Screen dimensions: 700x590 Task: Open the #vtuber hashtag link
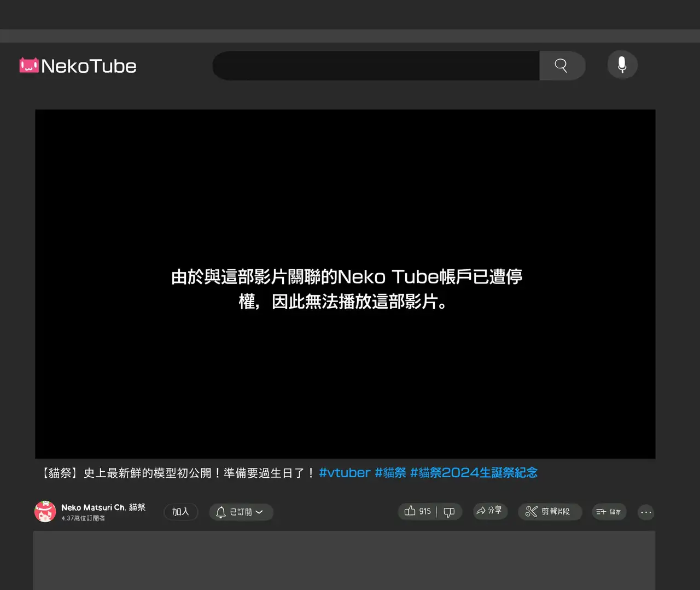[x=345, y=473]
